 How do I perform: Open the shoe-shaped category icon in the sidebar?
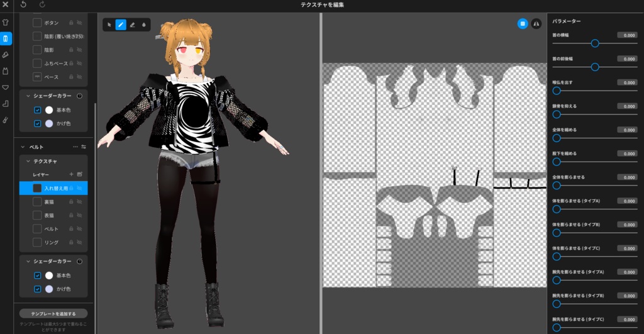pos(5,55)
